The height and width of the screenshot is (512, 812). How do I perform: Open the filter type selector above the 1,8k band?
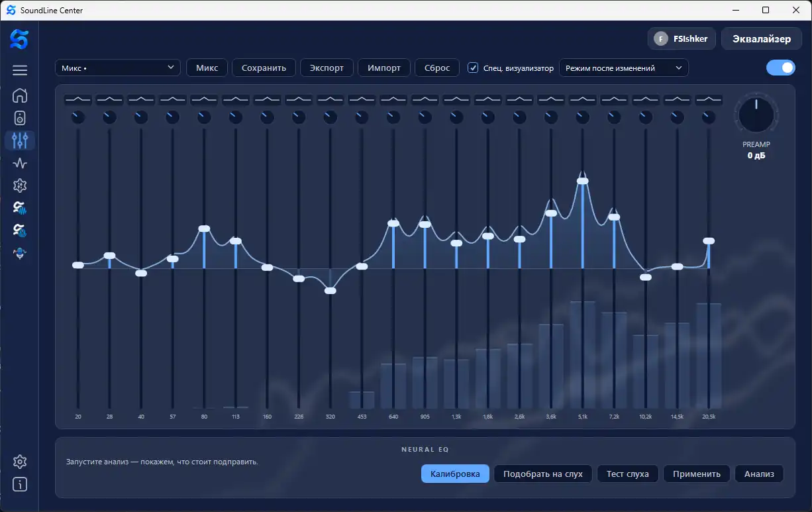click(488, 99)
